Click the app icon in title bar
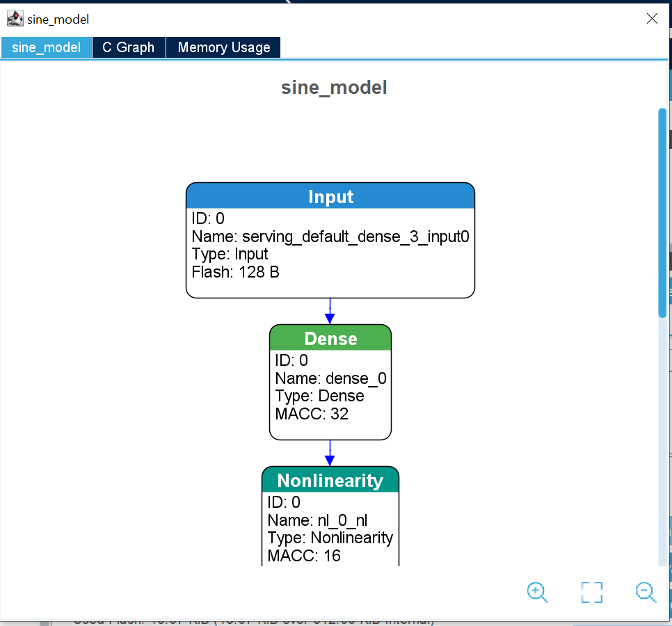Image resolution: width=672 pixels, height=626 pixels. [x=15, y=19]
